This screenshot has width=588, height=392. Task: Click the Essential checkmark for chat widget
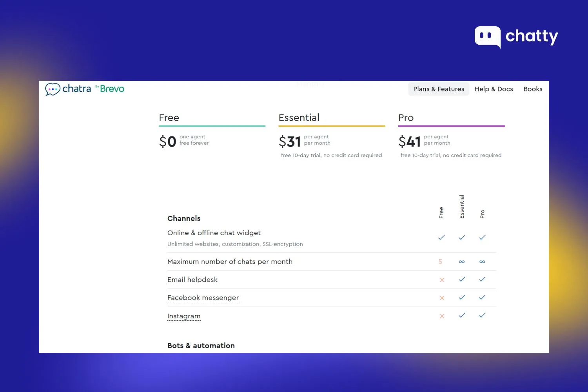click(x=462, y=237)
